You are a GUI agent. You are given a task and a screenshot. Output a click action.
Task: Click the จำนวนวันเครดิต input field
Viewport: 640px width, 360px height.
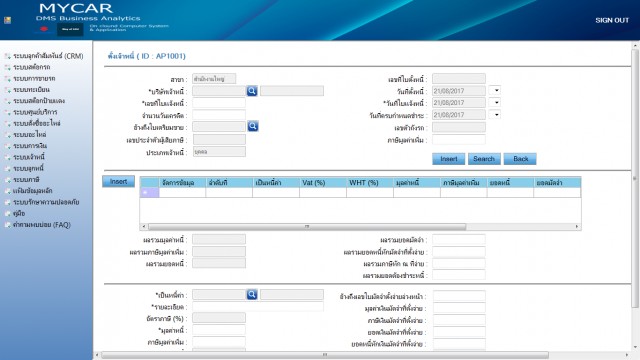pyautogui.click(x=219, y=115)
